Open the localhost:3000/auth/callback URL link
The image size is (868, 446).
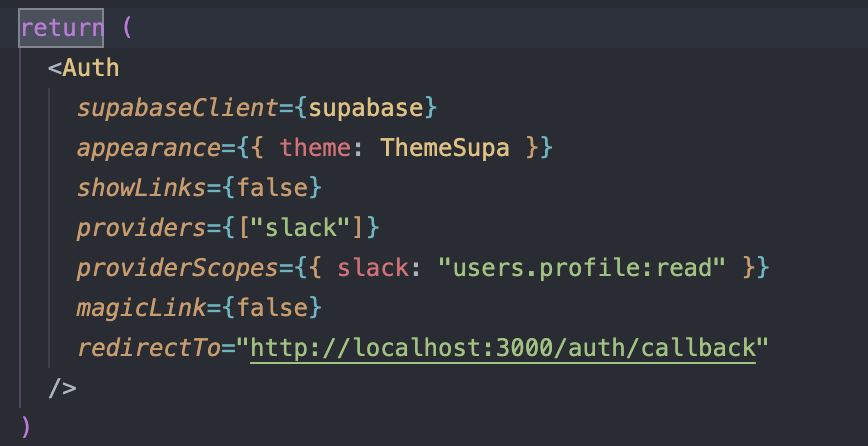pyautogui.click(x=503, y=349)
